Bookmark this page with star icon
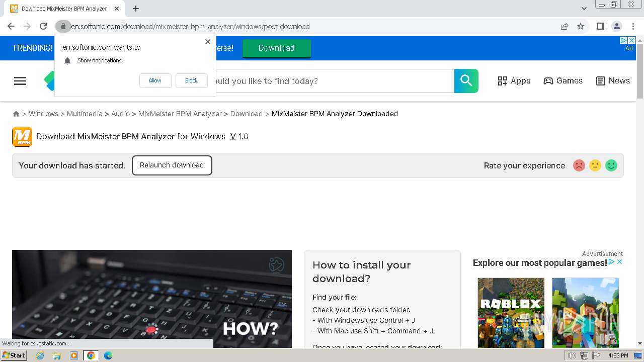Screen dimensions: 644x362 [581, 26]
